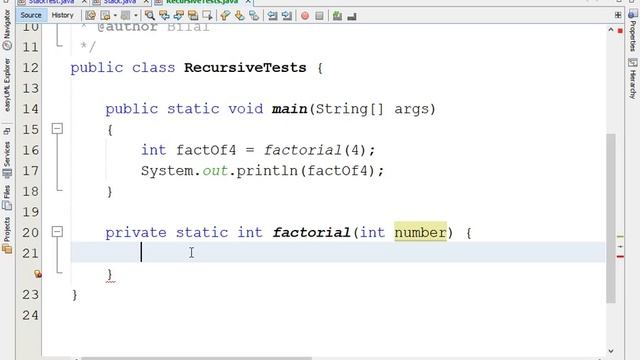This screenshot has width=640, height=360.
Task: Click 'println' on line 17
Action: pos(267,171)
